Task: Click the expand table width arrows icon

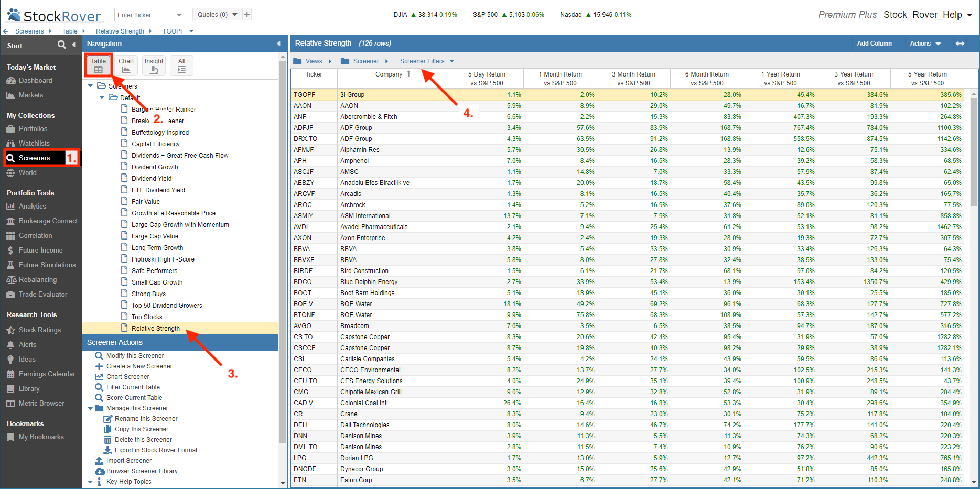Action: click(x=960, y=44)
